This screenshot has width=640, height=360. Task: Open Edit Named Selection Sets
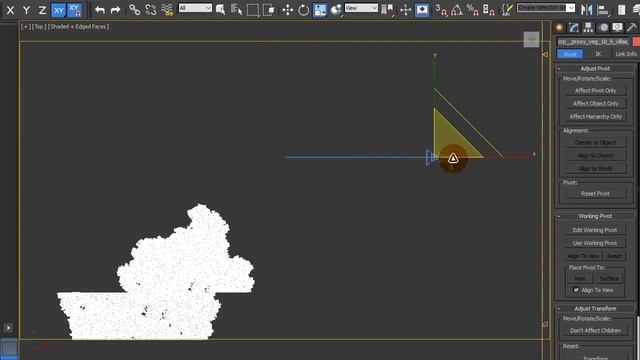(507, 10)
